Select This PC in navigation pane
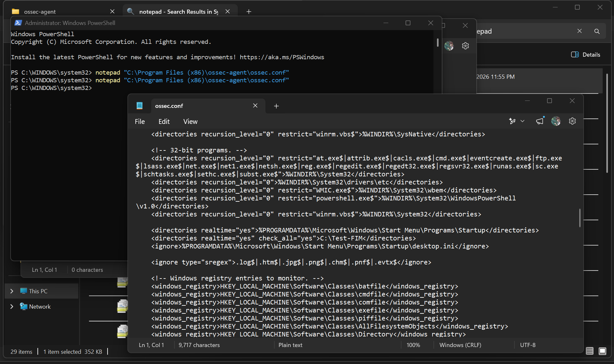 (x=42, y=291)
